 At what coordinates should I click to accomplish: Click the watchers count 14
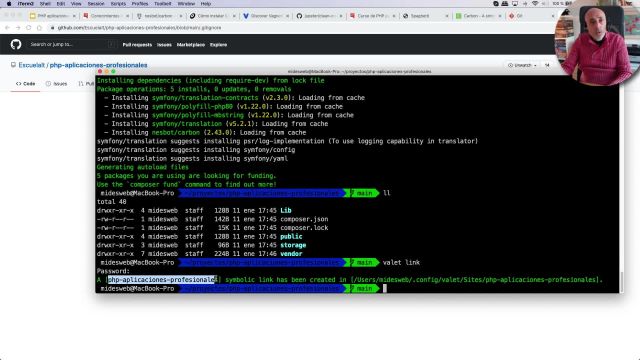pos(547,65)
